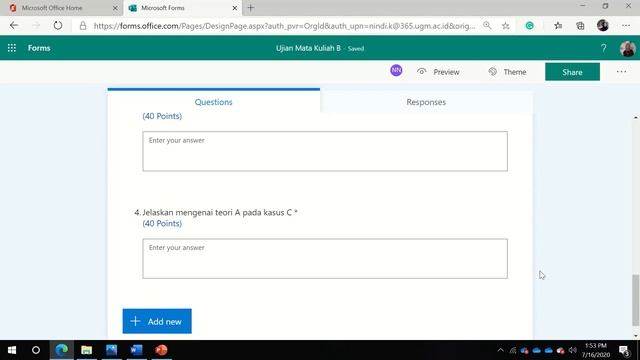Click the browser address bar URL
Viewport: 640px width, 360px height.
tap(284, 26)
